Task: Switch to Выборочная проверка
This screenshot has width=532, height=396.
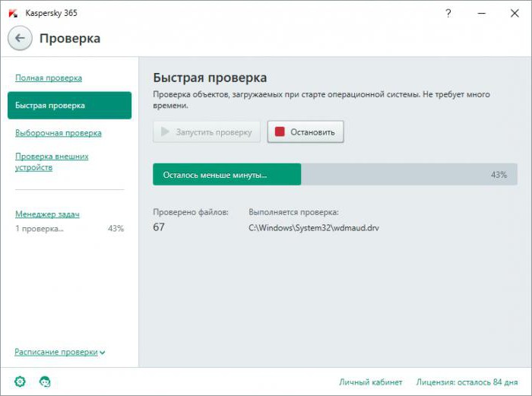Action: (x=58, y=133)
